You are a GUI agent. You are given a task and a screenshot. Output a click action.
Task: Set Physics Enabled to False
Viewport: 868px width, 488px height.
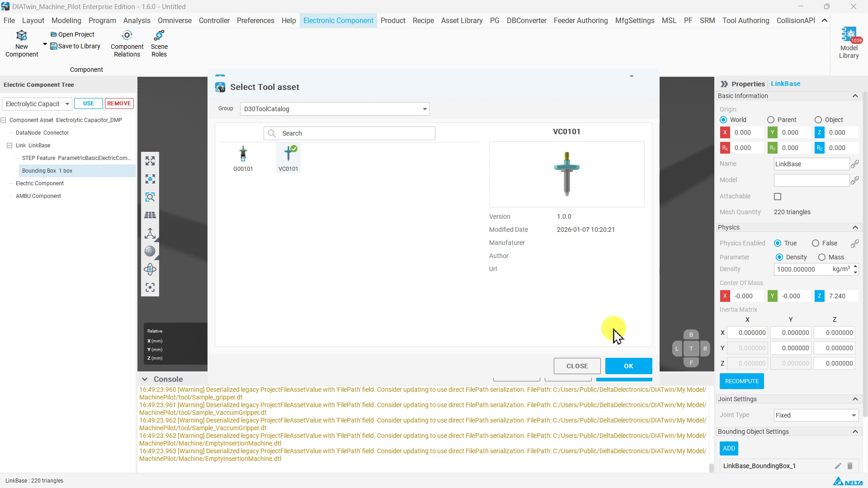click(x=816, y=243)
